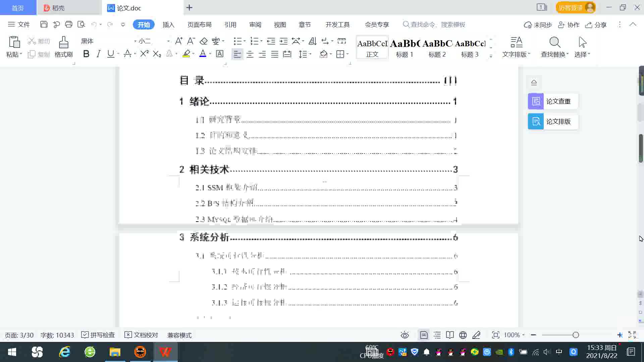Click the Print icon in quick toolbar
644x362 pixels.
[x=69, y=24]
